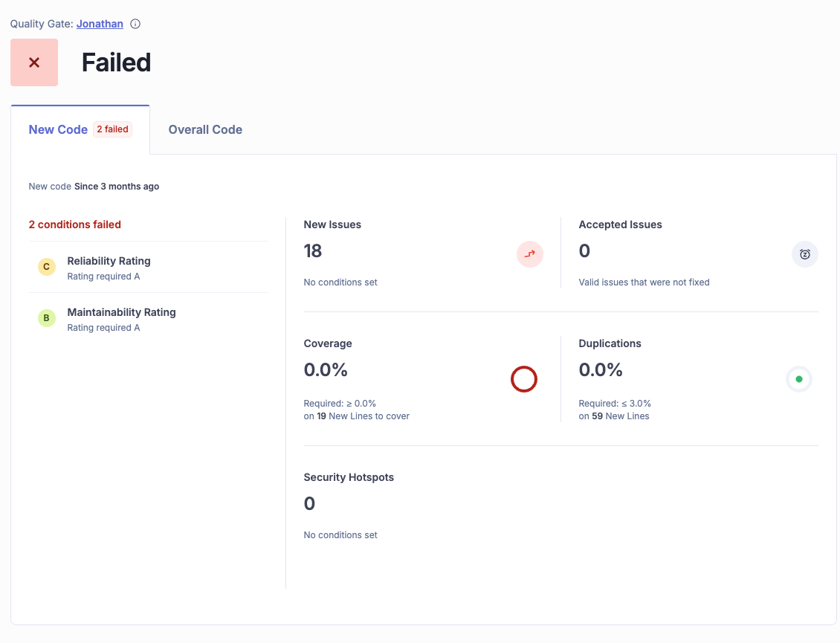Open the 0.0% Coverage value
The height and width of the screenshot is (643, 840).
pyautogui.click(x=326, y=370)
